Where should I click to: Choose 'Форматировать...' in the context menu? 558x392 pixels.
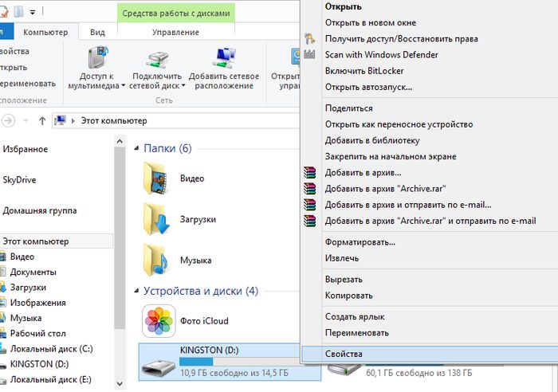coord(360,242)
